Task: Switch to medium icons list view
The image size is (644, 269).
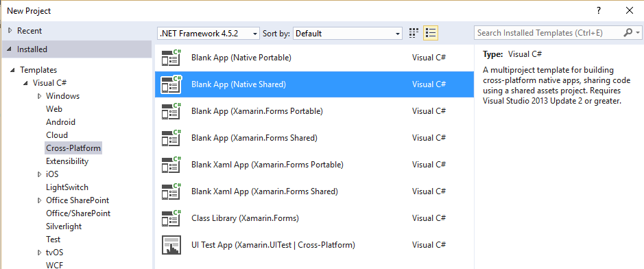Action: 431,33
